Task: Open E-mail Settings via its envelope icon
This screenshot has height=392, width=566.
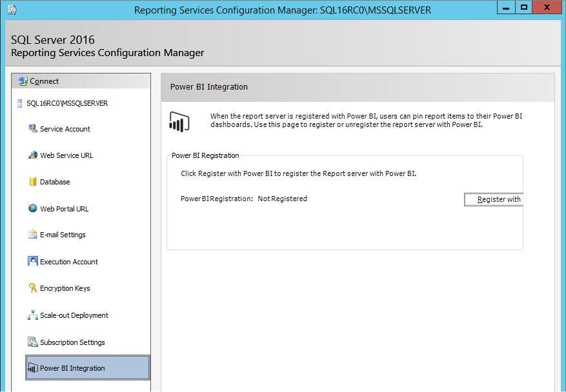Action: [32, 234]
